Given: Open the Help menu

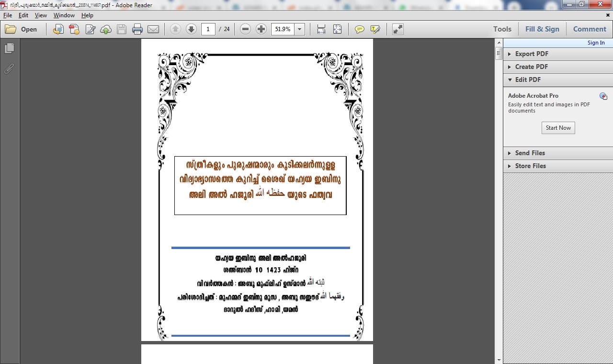Looking at the screenshot, I should (x=87, y=15).
